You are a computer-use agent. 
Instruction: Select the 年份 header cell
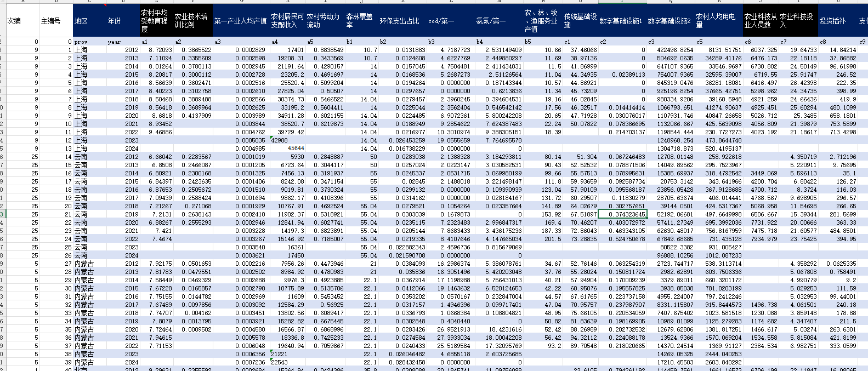(123, 21)
